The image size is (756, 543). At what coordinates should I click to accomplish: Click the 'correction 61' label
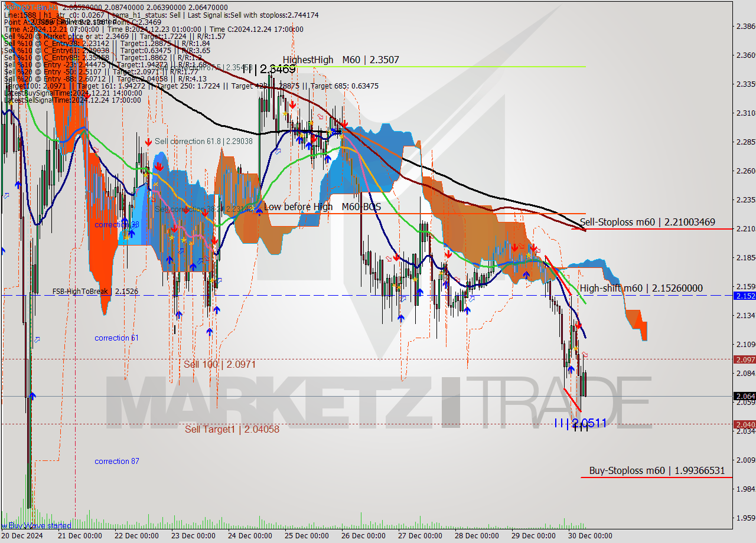[117, 338]
